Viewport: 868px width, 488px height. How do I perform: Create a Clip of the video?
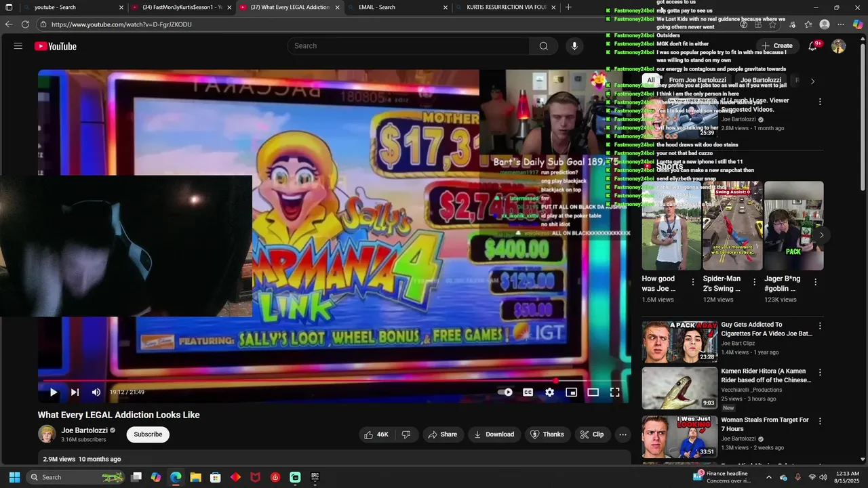tap(591, 434)
